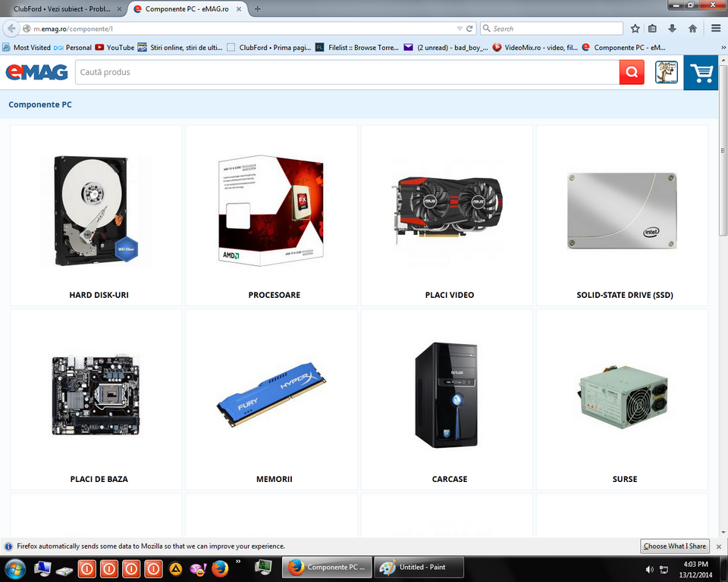The height and width of the screenshot is (582, 728).
Task: Switch to the ClubFord tab
Action: click(x=59, y=9)
